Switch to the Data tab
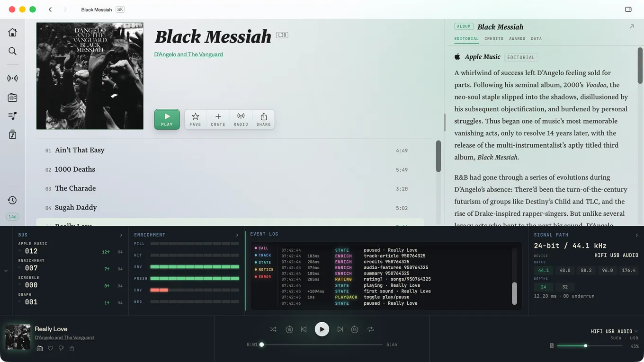 coord(537,39)
